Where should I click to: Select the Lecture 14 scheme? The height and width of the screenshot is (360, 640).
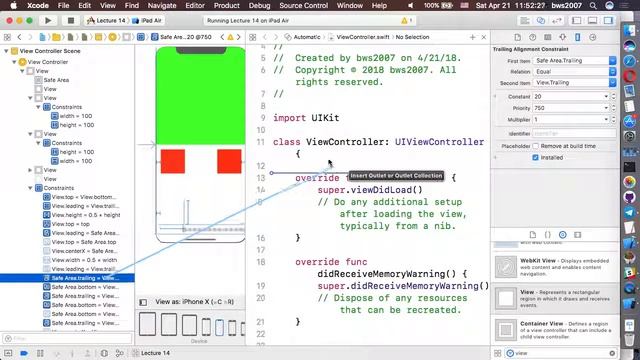(x=106, y=20)
